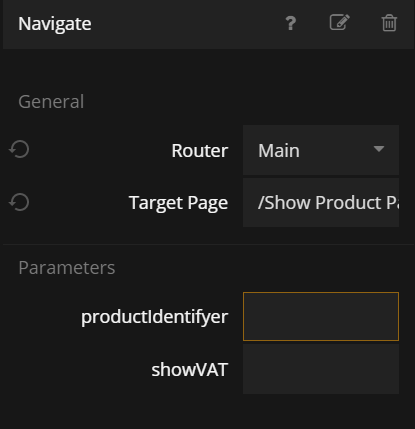415x429 pixels.
Task: Click the Parameters section header
Action: 67,268
